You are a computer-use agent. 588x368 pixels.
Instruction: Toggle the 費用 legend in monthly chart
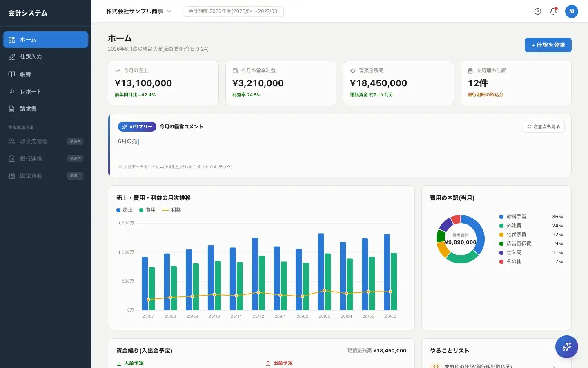147,210
